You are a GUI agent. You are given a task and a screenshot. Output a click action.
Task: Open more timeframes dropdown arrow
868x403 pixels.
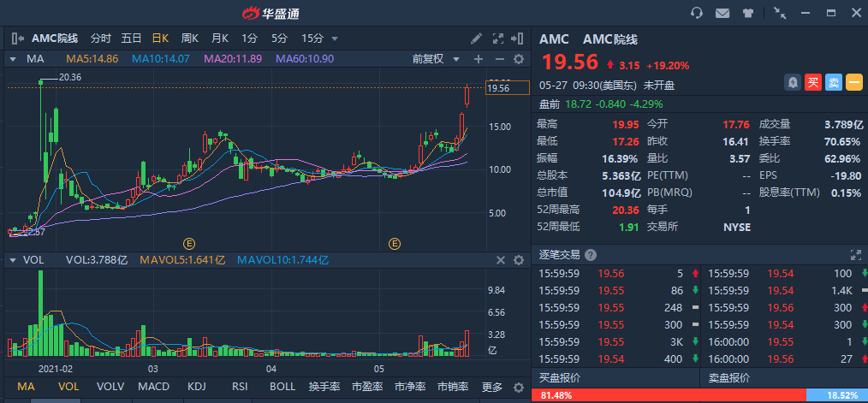point(335,39)
